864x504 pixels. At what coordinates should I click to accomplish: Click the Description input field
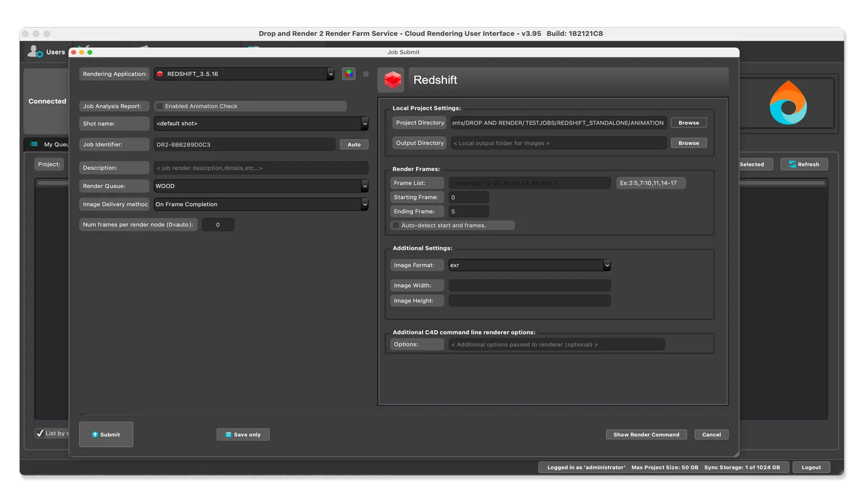pyautogui.click(x=261, y=168)
